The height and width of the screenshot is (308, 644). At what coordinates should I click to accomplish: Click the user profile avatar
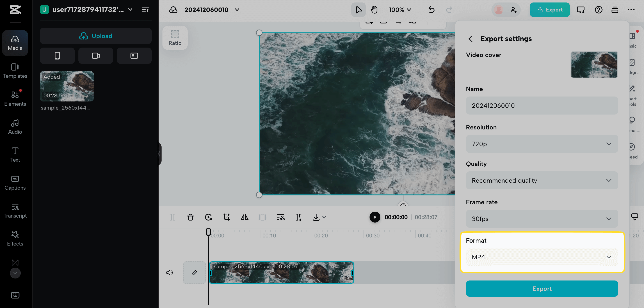[499, 10]
